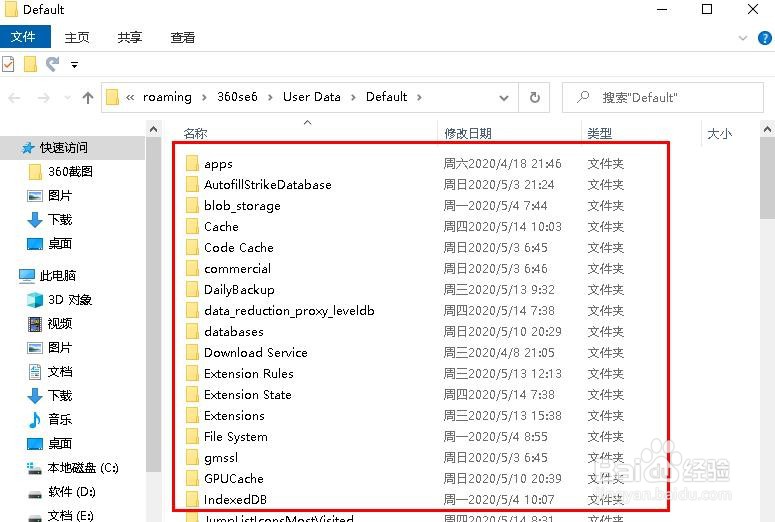
Task: Click roaming in the address breadcrumb
Action: (167, 97)
